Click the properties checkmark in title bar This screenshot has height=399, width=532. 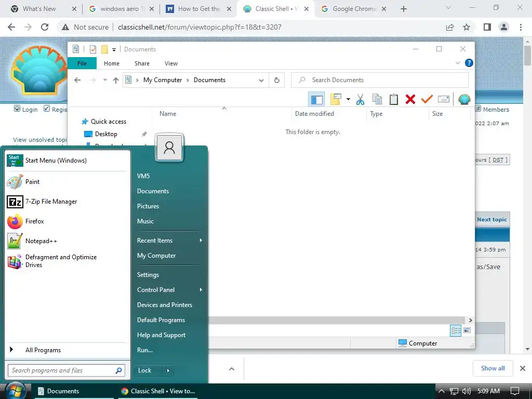pos(92,49)
